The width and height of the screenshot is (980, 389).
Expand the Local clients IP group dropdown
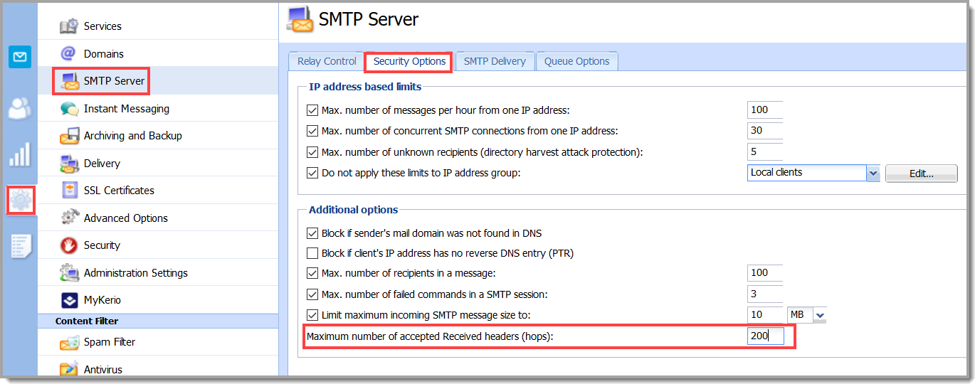click(x=873, y=173)
